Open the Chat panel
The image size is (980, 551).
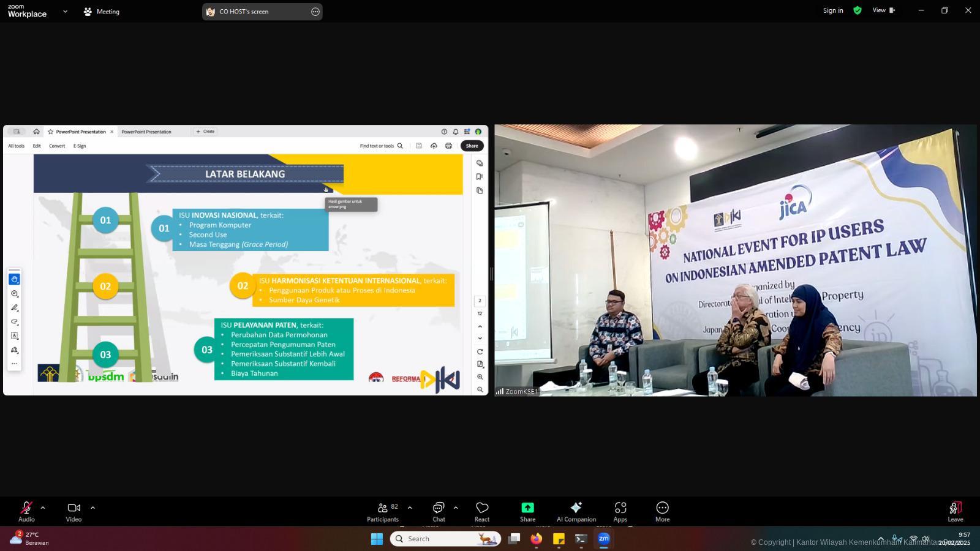(x=439, y=511)
